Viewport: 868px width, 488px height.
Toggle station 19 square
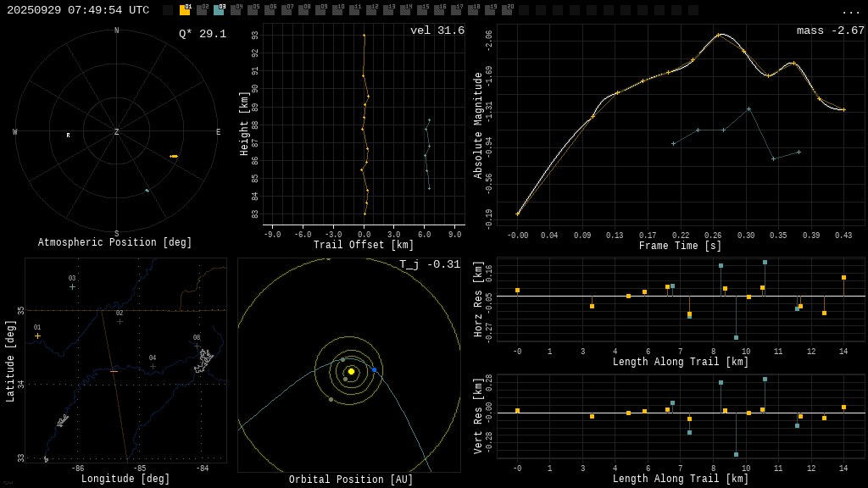490,10
